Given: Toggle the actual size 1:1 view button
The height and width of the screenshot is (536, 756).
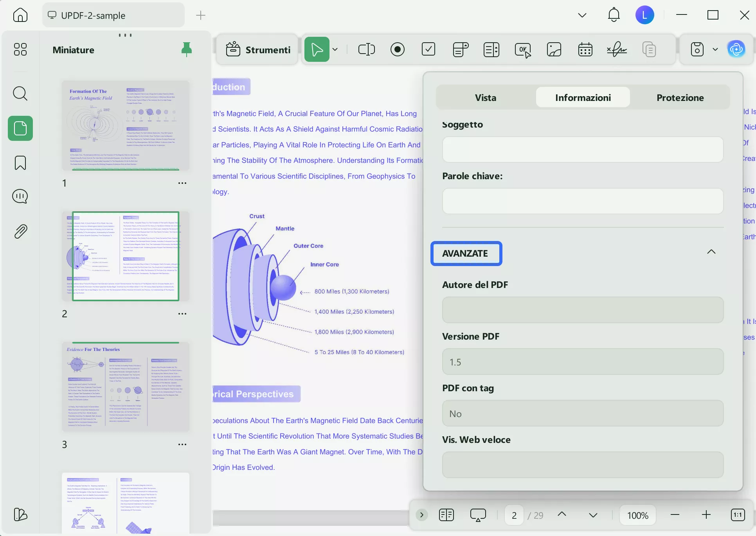Looking at the screenshot, I should [x=738, y=515].
